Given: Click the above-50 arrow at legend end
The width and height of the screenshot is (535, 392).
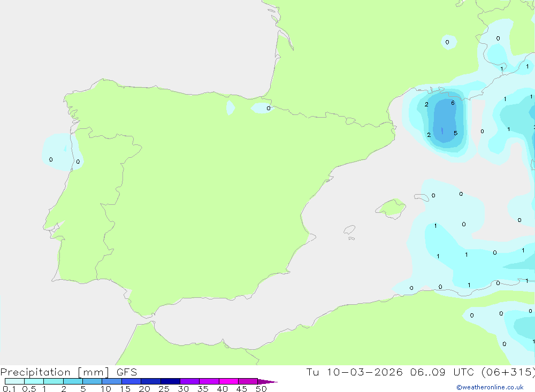Looking at the screenshot, I should click(x=267, y=382).
